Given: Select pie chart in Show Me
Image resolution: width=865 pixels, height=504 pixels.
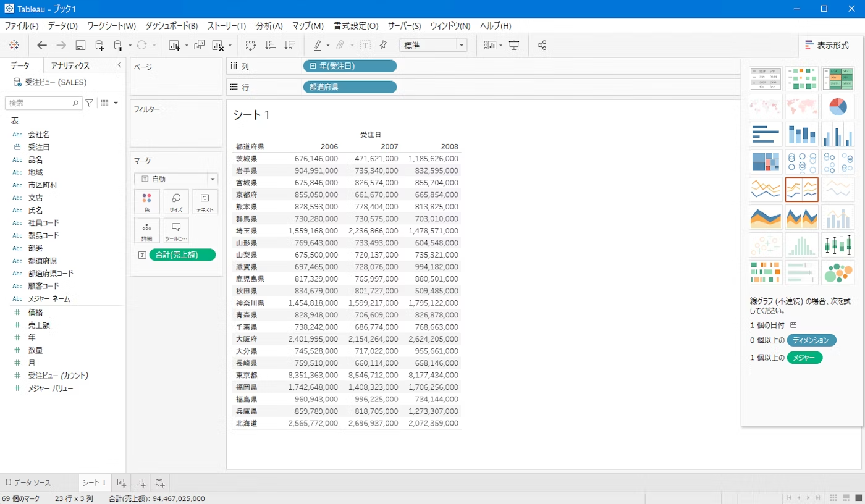Looking at the screenshot, I should point(837,106).
